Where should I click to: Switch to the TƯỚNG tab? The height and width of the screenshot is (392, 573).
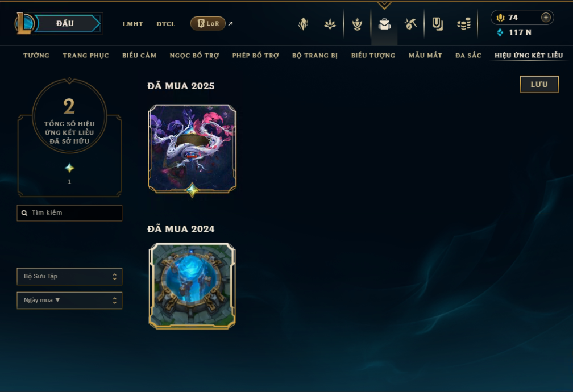pyautogui.click(x=36, y=56)
